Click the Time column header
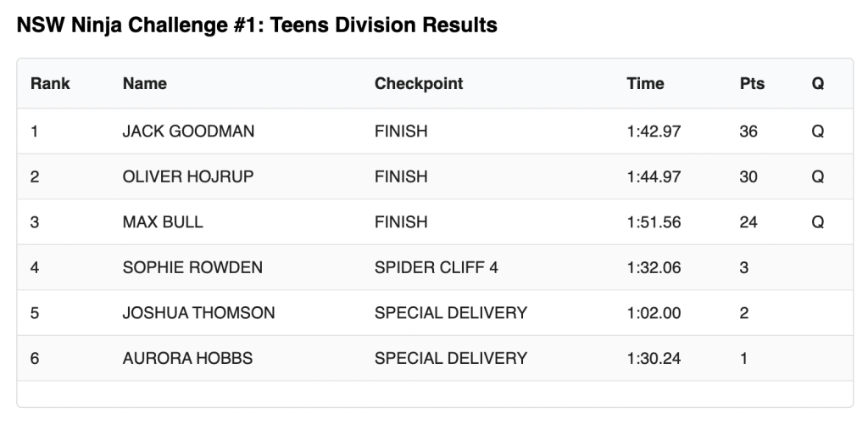The height and width of the screenshot is (425, 868). (x=645, y=84)
